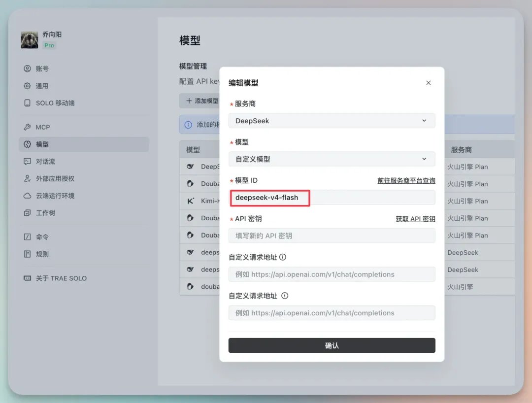Click the 模型管理 heading
The height and width of the screenshot is (403, 532).
coord(193,66)
